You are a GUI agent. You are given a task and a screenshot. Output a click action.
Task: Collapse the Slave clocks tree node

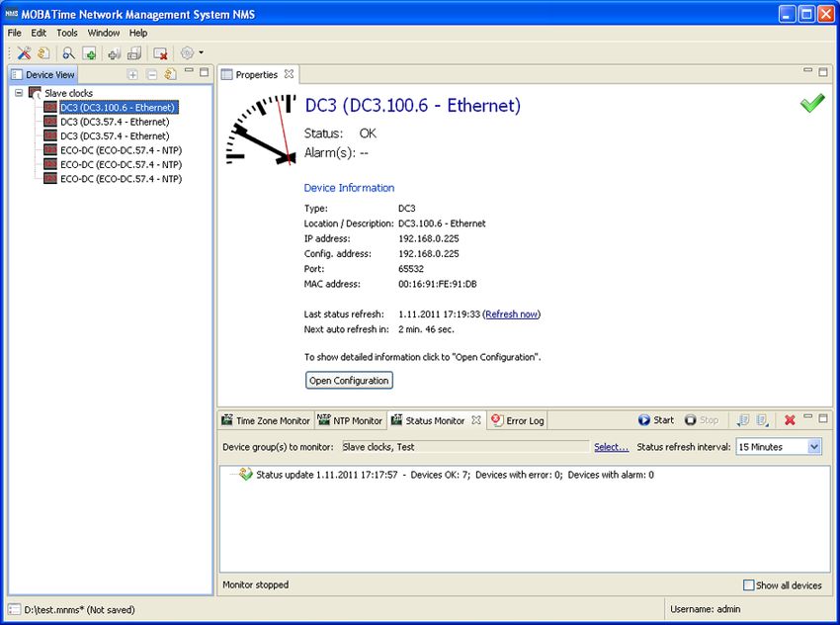pyautogui.click(x=19, y=93)
